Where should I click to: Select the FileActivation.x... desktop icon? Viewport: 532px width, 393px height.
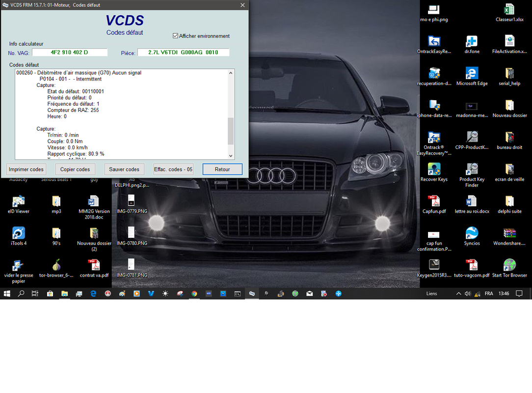pos(509,45)
